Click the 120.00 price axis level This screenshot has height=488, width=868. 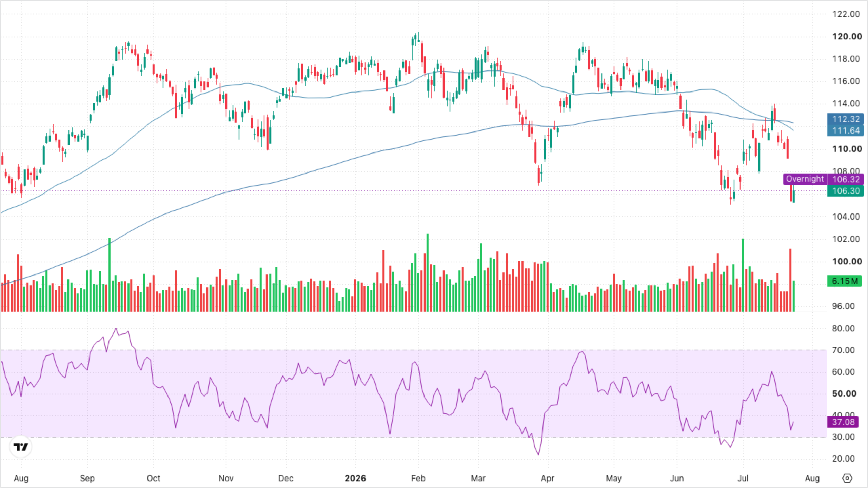tap(847, 36)
